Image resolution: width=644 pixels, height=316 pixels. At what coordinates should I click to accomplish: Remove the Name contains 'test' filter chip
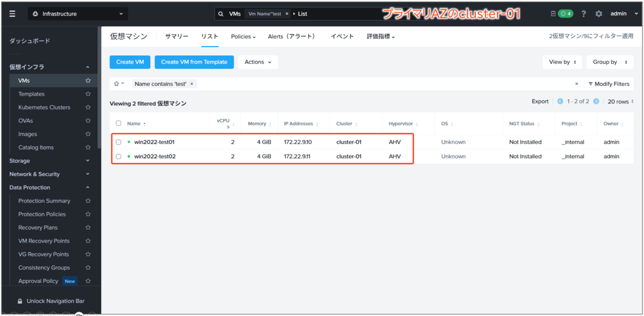(x=192, y=84)
